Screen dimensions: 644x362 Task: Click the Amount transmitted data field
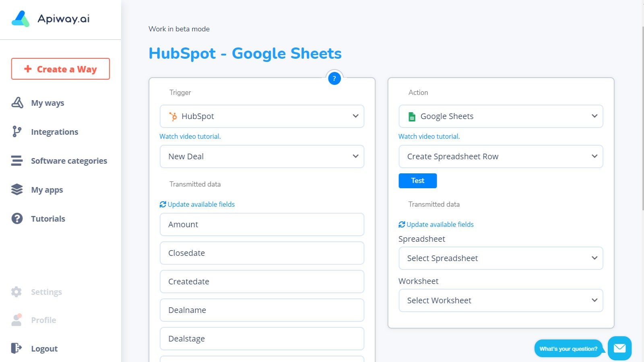click(262, 224)
